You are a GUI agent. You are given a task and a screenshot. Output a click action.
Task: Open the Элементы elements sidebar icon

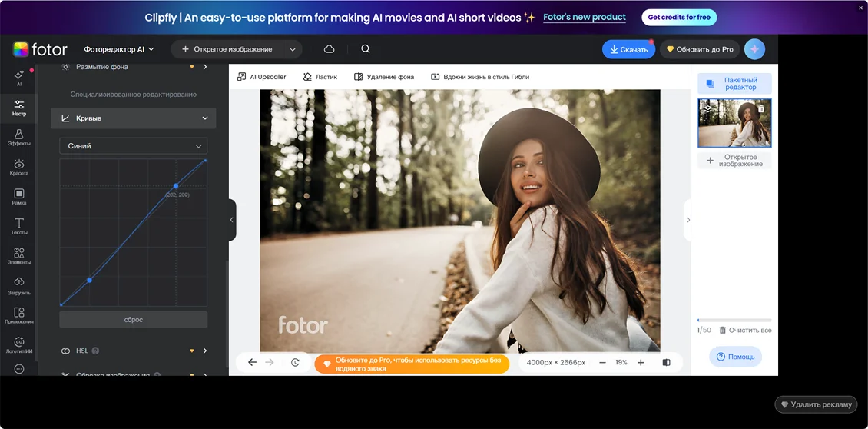(x=19, y=257)
